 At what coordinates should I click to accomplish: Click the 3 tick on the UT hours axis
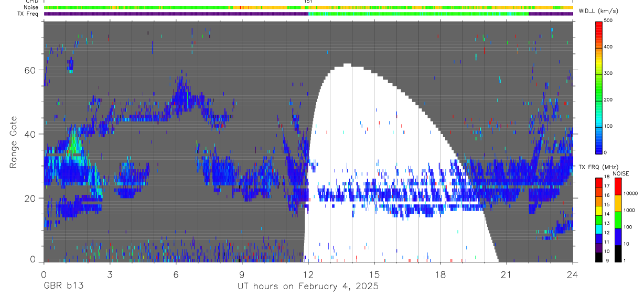pyautogui.click(x=110, y=274)
